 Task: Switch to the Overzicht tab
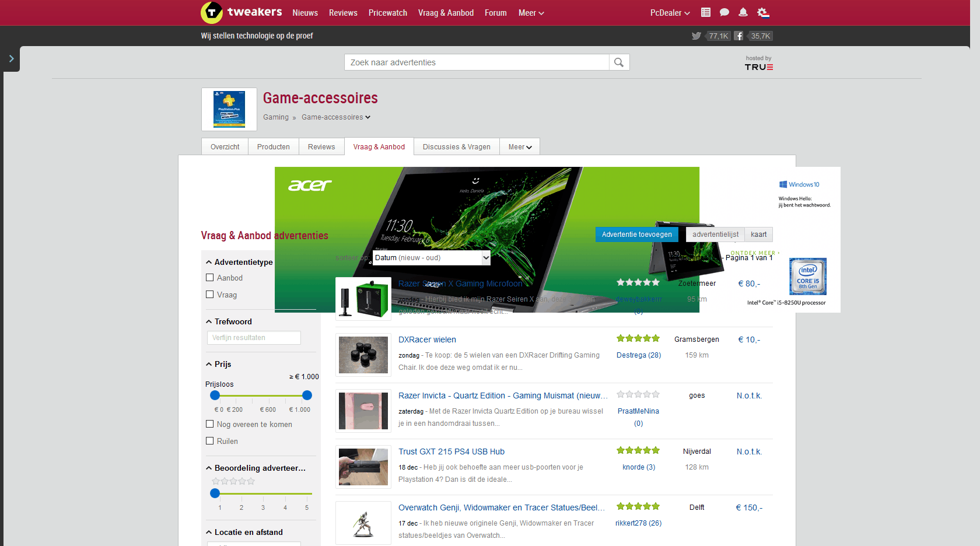(225, 147)
